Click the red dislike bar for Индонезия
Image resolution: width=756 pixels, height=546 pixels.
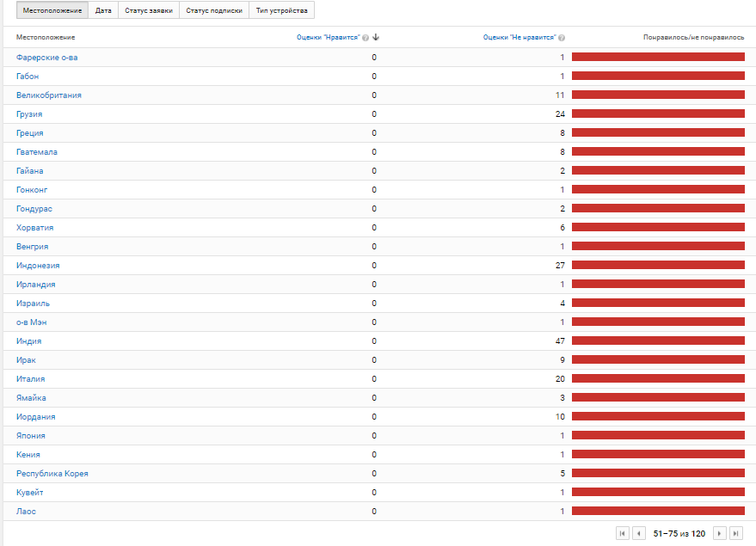tap(658, 265)
